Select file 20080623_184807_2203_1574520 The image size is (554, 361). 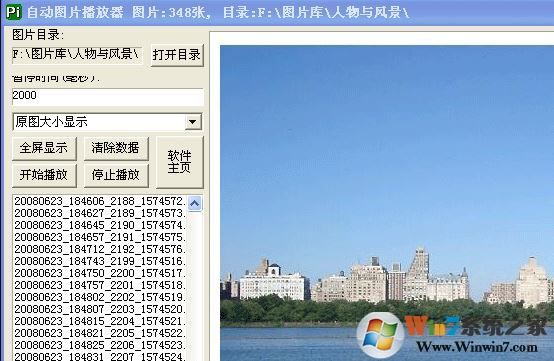click(100, 309)
